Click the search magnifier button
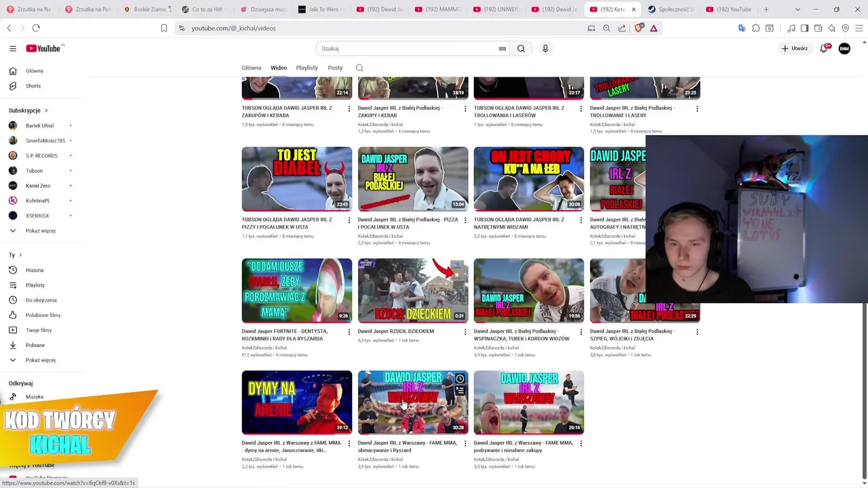This screenshot has width=868, height=488. point(521,49)
